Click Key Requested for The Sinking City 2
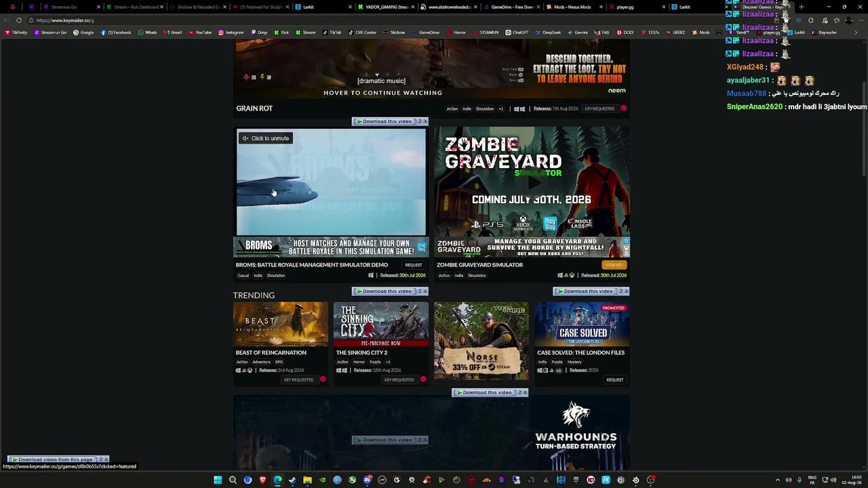Screen dimensions: 868x488 [x=399, y=380]
